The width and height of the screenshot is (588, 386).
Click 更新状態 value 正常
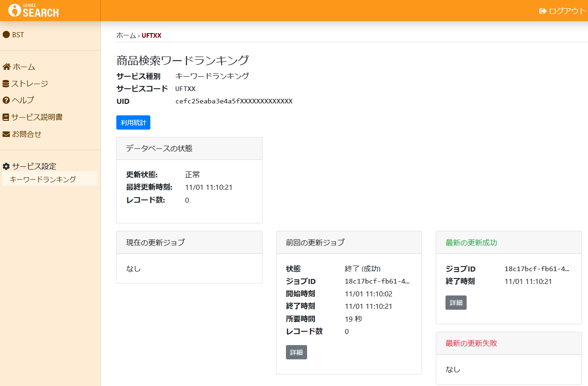tap(193, 175)
